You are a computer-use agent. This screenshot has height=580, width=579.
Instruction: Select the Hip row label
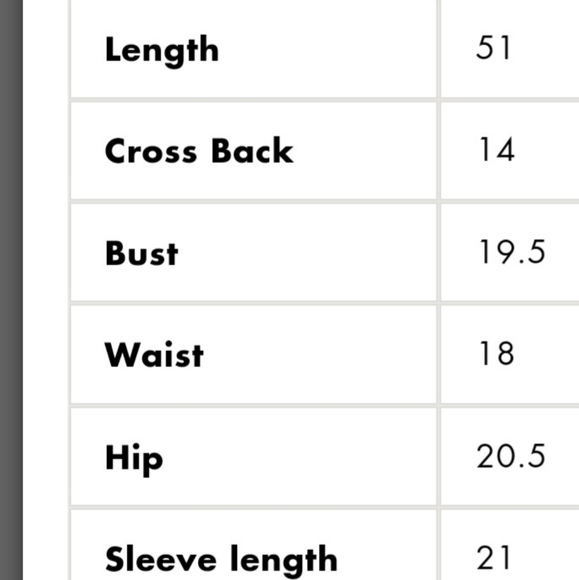[134, 460]
